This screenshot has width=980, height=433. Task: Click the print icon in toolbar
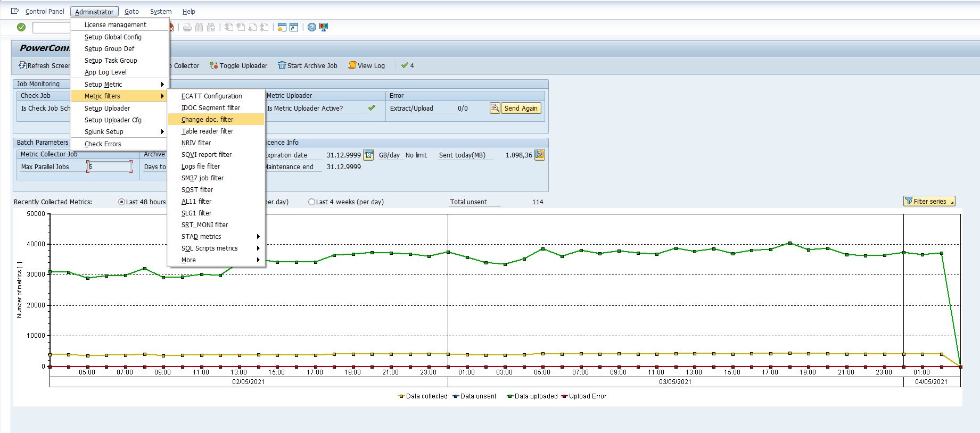pos(187,27)
